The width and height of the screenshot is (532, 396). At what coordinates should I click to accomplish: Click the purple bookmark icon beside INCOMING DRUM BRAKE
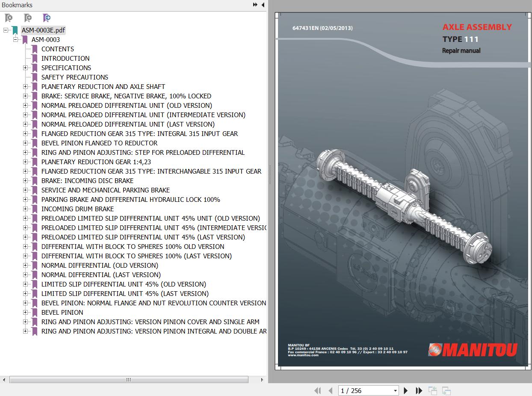(35, 209)
